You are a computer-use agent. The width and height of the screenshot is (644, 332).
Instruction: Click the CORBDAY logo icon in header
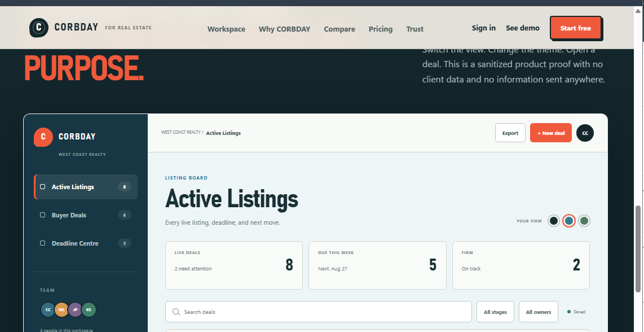coord(38,28)
